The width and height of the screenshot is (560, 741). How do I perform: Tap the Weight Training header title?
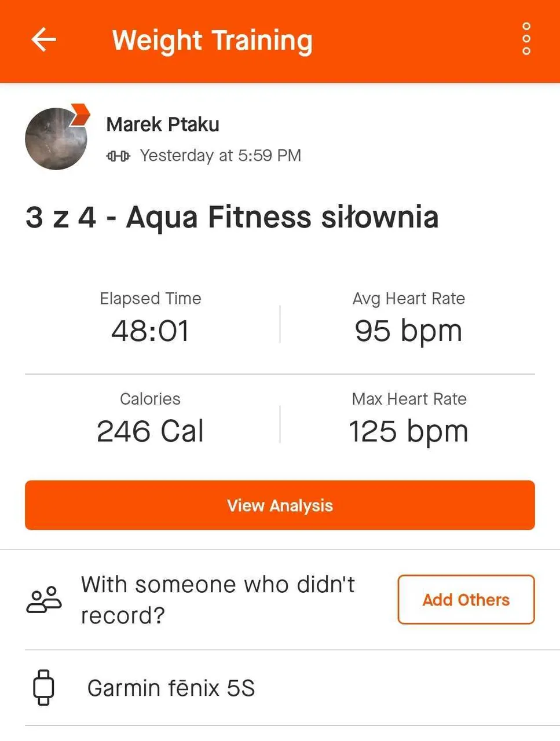212,41
